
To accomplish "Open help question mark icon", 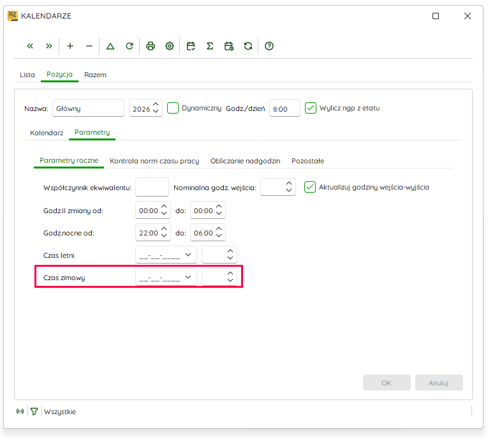I will (x=269, y=46).
